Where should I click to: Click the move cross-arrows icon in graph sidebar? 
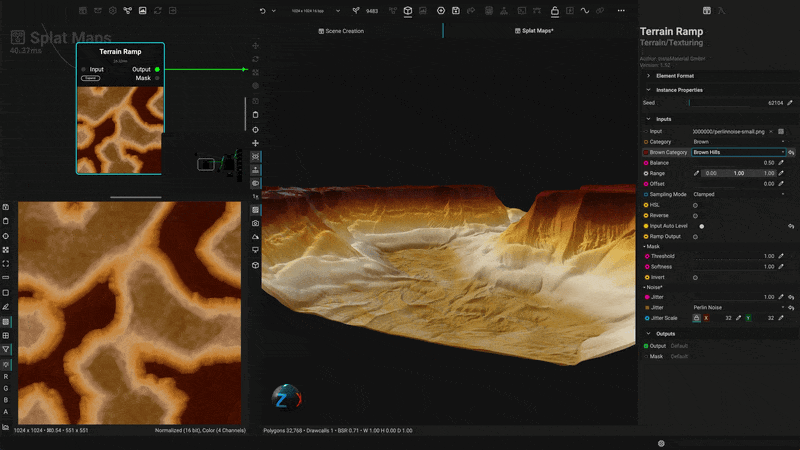pyautogui.click(x=255, y=143)
